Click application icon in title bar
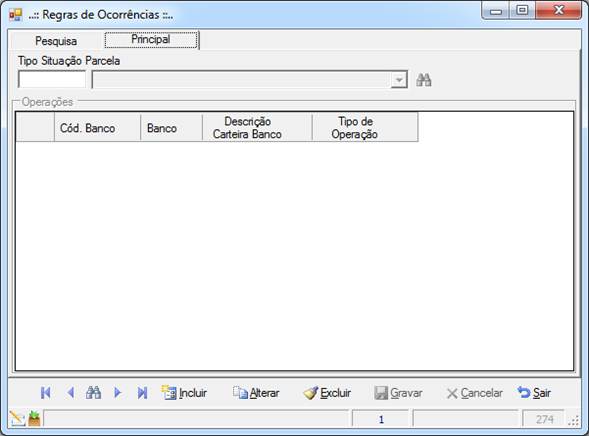 [16, 15]
